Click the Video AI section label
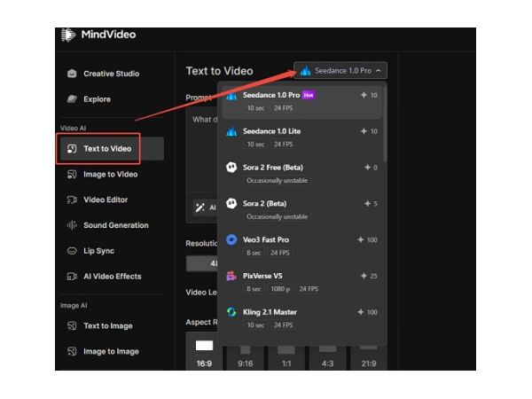Screen dimensions: 532x399 click(73, 129)
